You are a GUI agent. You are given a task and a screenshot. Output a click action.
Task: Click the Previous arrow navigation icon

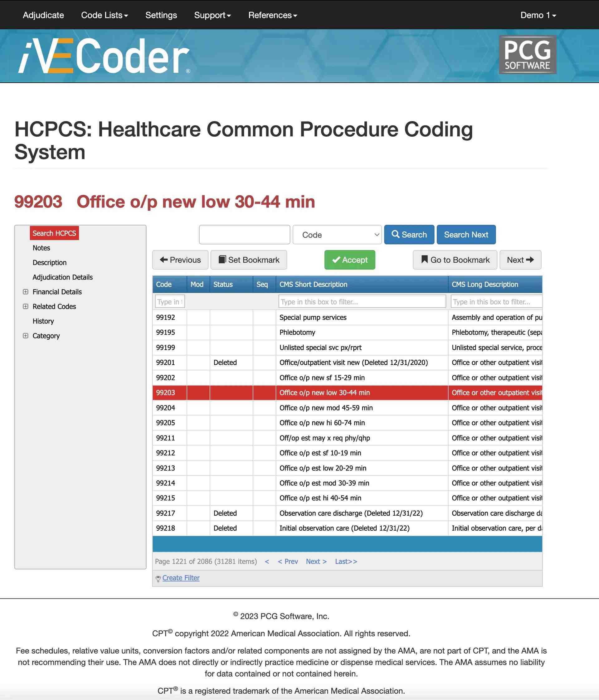coord(164,259)
